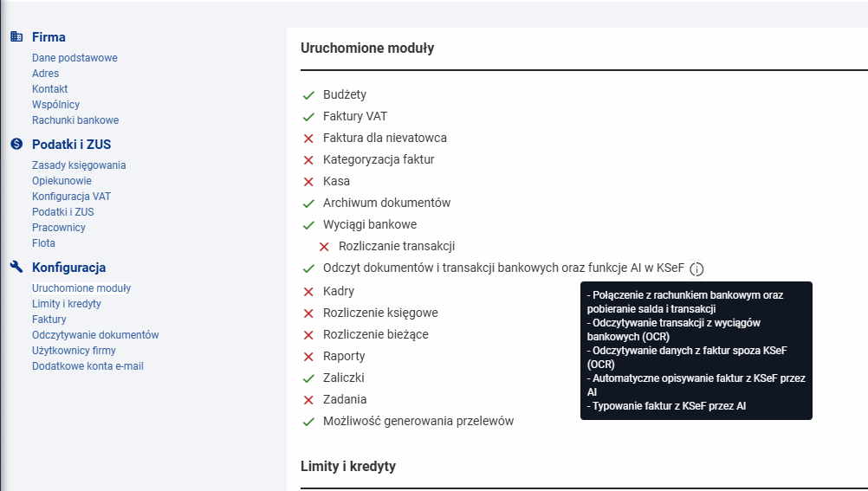868x491 pixels.
Task: Click the green checkmark next to Budżety
Action: (x=308, y=95)
